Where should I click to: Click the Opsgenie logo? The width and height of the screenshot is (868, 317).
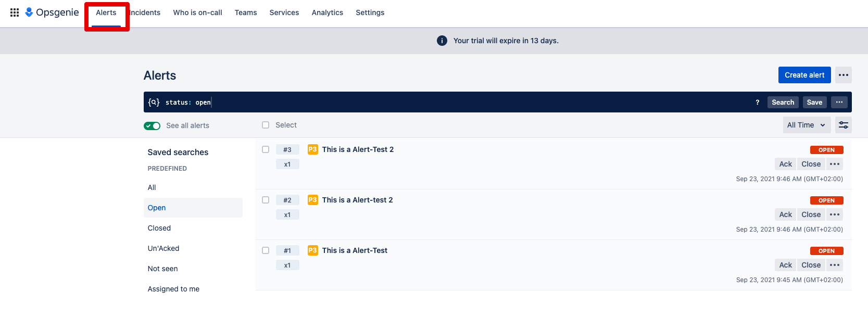coord(52,12)
